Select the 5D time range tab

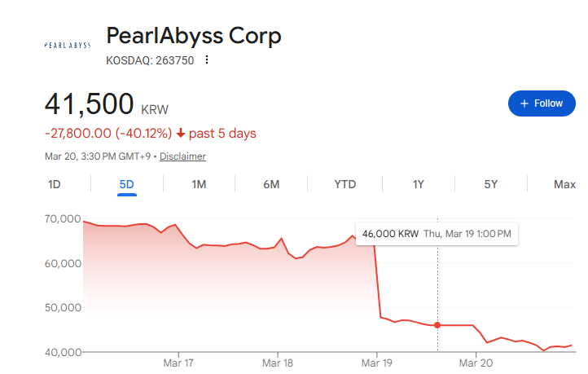click(126, 184)
